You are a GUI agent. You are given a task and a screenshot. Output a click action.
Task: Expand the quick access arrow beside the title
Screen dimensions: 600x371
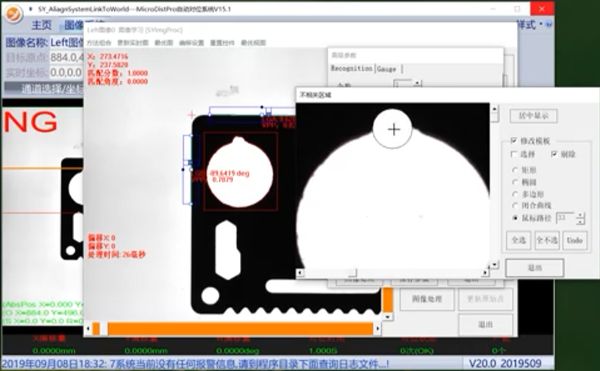coord(31,9)
